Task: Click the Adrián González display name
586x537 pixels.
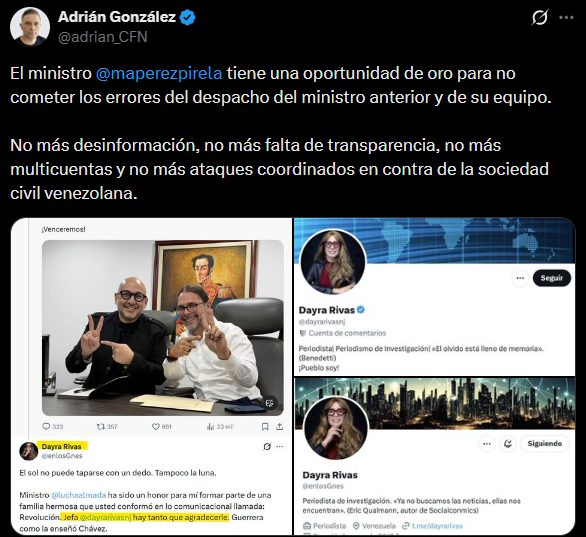Action: pyautogui.click(x=117, y=17)
